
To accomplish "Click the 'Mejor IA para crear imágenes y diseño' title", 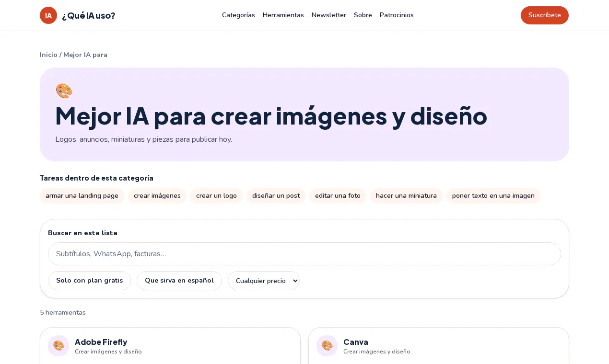I will [x=271, y=116].
